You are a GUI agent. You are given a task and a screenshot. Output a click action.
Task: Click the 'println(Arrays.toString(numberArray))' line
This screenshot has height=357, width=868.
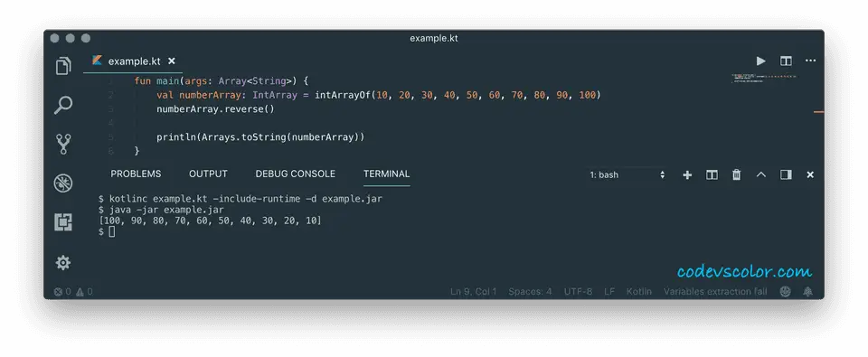point(260,136)
